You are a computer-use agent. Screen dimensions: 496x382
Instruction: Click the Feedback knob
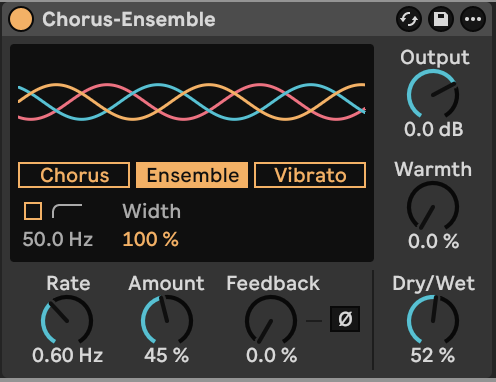[x=271, y=320]
